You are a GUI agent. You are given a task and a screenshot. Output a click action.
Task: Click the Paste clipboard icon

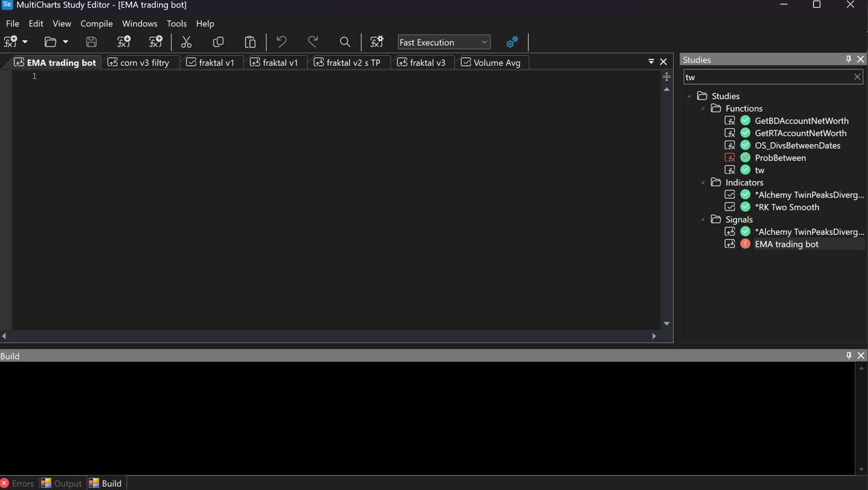tap(250, 42)
